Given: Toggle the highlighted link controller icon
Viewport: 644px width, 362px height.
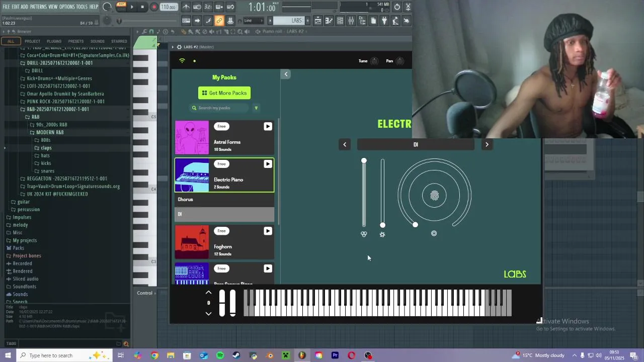Looking at the screenshot, I should [x=219, y=21].
